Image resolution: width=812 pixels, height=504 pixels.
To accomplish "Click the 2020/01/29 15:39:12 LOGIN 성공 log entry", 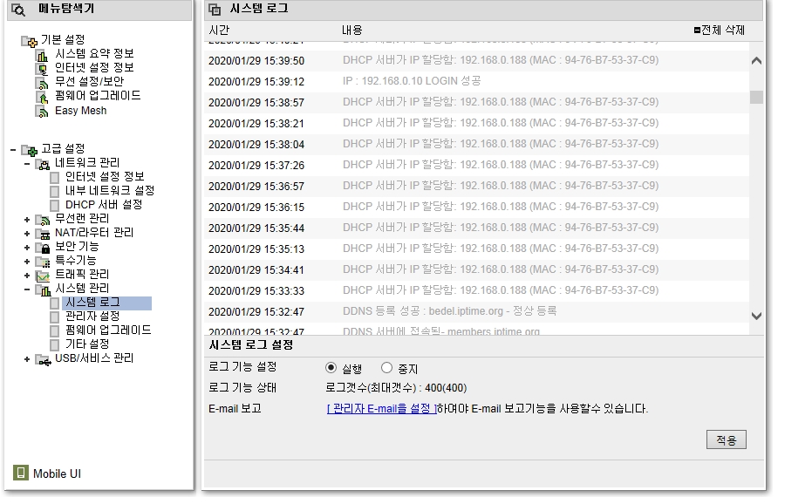I will tap(476, 82).
